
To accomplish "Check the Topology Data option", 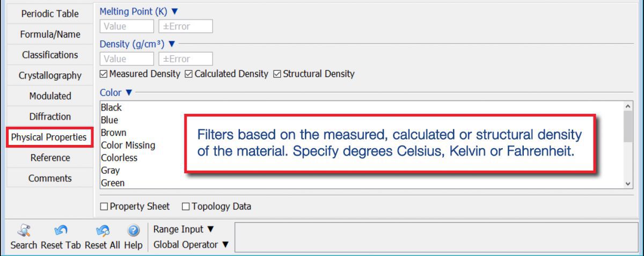I will pos(186,207).
